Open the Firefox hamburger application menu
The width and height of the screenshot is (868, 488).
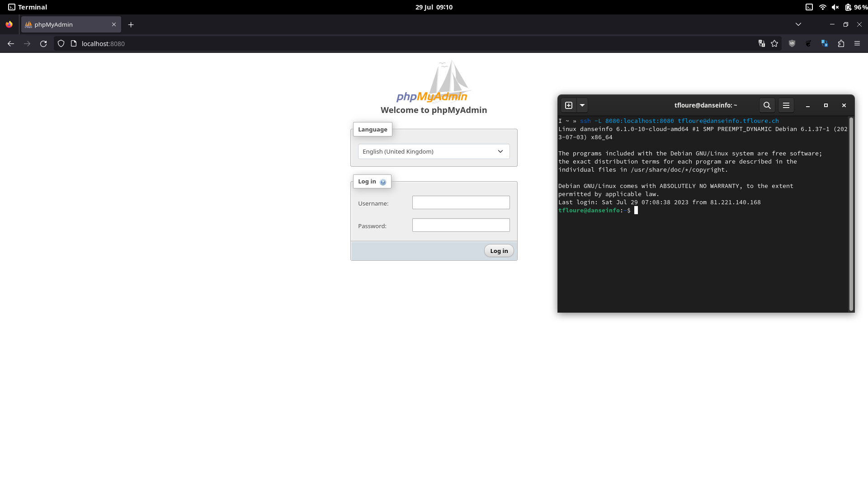857,44
